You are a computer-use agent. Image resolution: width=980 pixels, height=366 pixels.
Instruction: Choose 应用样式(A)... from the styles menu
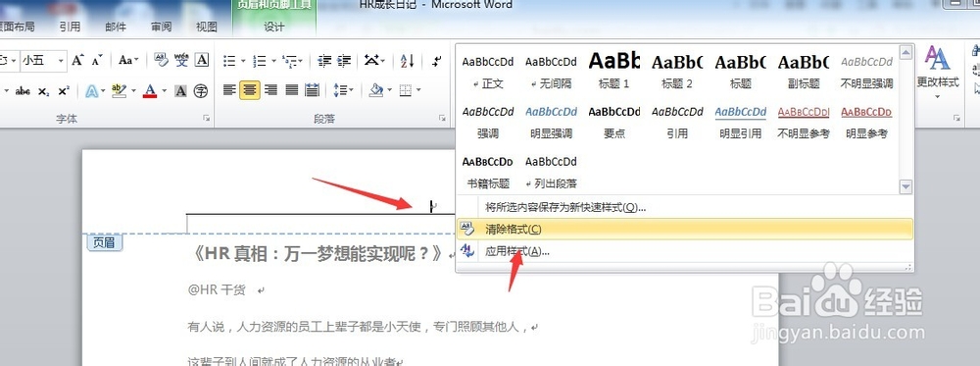click(x=685, y=251)
